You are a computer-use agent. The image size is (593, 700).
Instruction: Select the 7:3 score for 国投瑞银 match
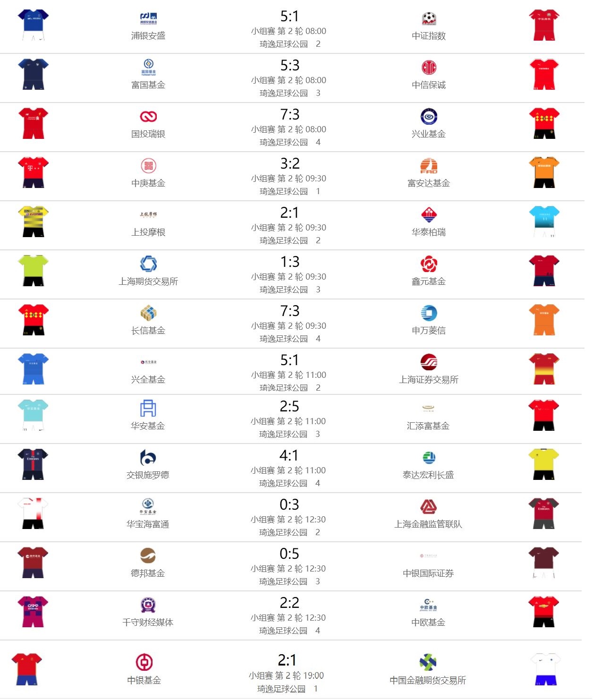tap(289, 114)
